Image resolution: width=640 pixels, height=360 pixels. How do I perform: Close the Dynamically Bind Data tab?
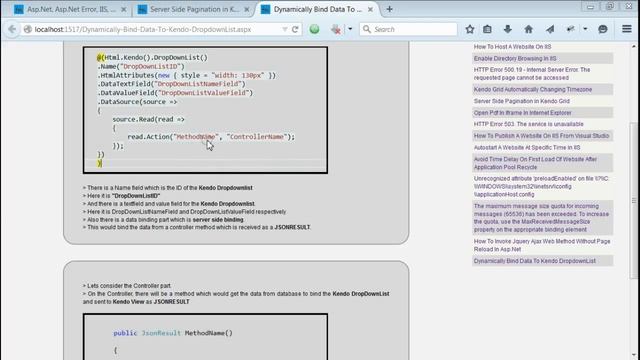coord(370,9)
